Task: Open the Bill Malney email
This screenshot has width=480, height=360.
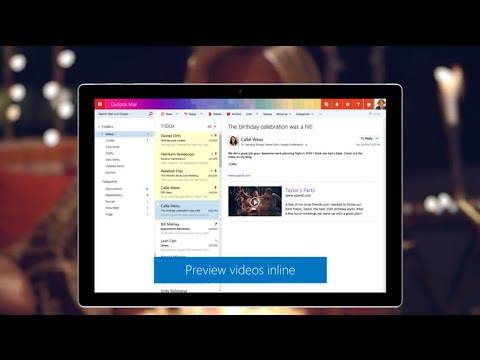Action: (187, 229)
